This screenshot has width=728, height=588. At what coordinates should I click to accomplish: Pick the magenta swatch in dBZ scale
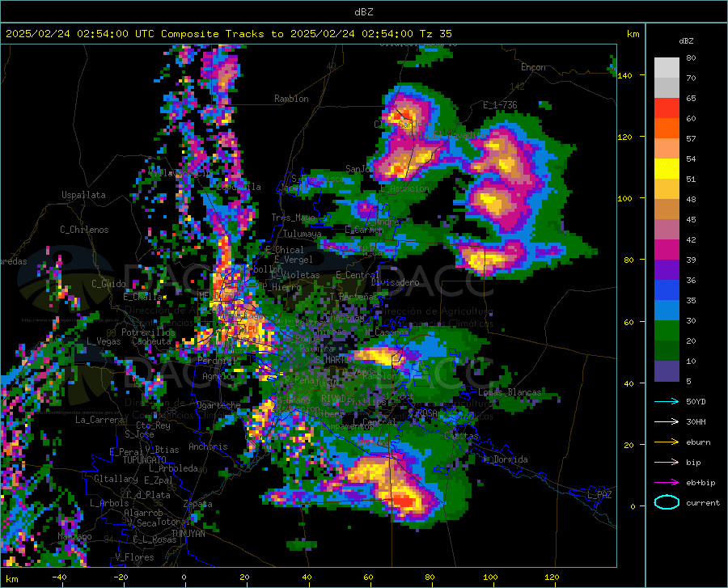coord(667,250)
